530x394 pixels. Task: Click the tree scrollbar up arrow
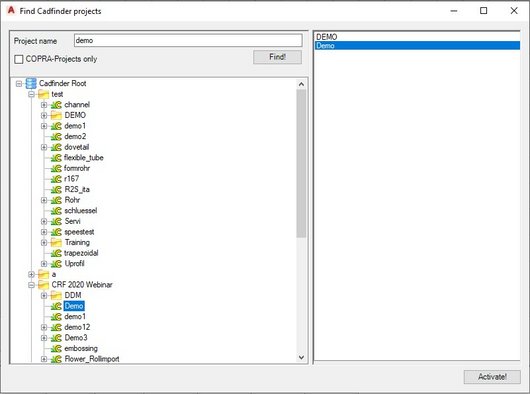click(302, 84)
